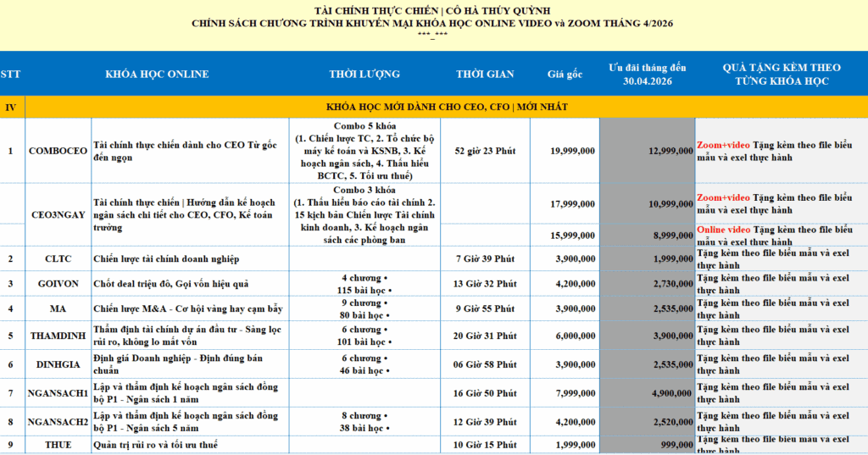Image resolution: width=868 pixels, height=455 pixels.
Task: Click the COMBOCEO course code cell
Action: point(58,151)
